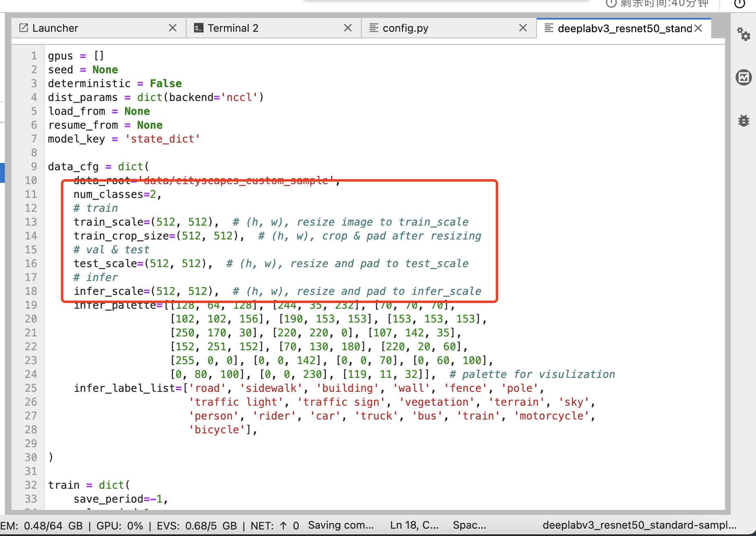Viewport: 756px width, 536px height.
Task: Close the Launcher tab
Action: (x=173, y=28)
